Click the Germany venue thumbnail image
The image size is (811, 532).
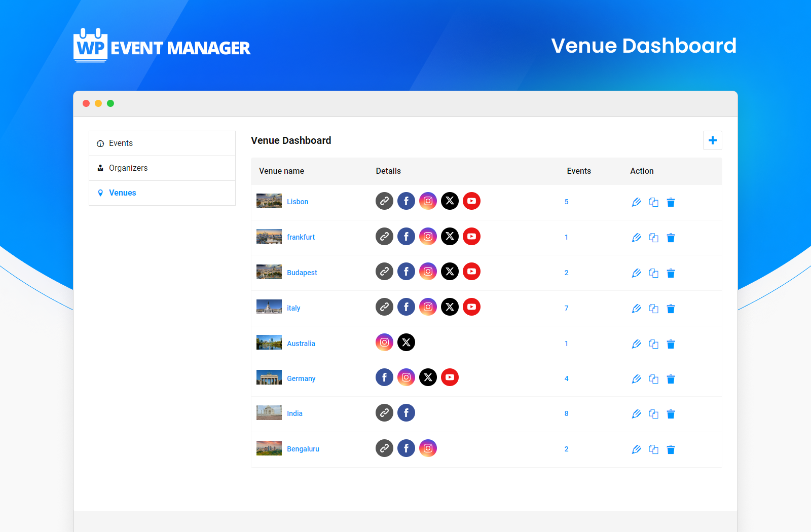[x=269, y=377]
